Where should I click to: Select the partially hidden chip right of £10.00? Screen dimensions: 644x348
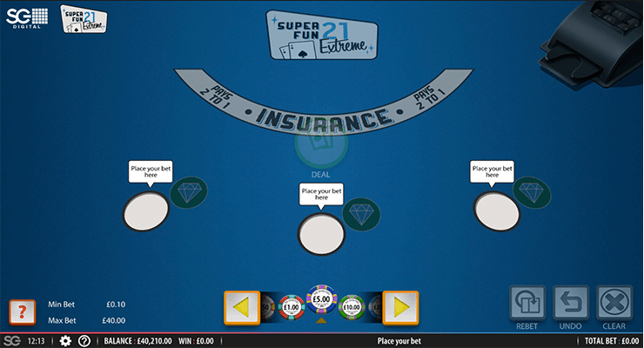pyautogui.click(x=375, y=307)
